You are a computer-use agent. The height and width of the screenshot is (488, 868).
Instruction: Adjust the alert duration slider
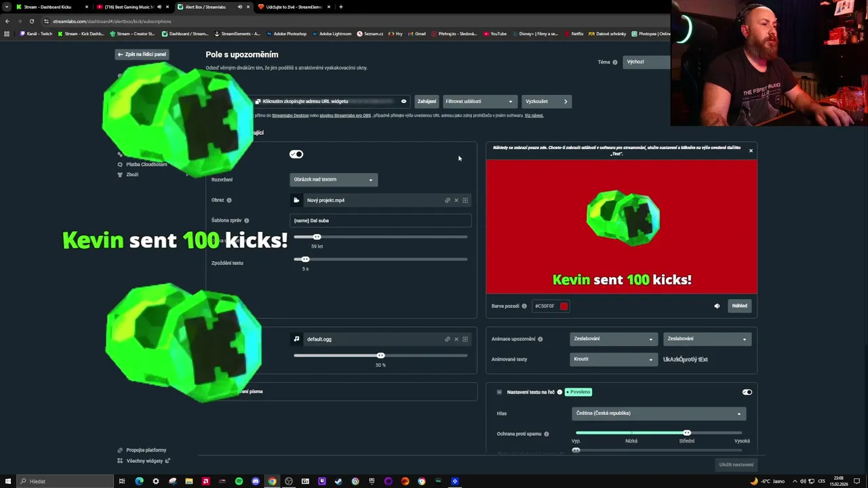[x=317, y=237]
